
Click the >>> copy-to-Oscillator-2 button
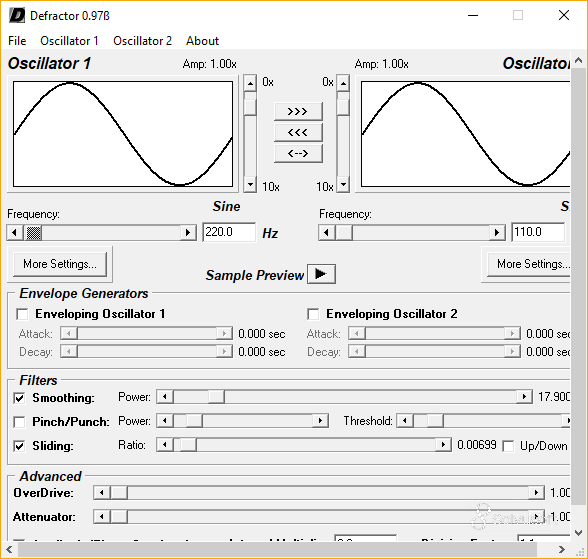(298, 111)
